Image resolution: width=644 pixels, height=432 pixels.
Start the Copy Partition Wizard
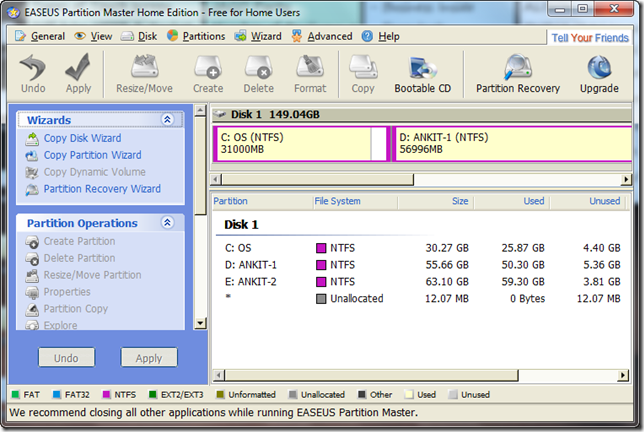(x=92, y=155)
